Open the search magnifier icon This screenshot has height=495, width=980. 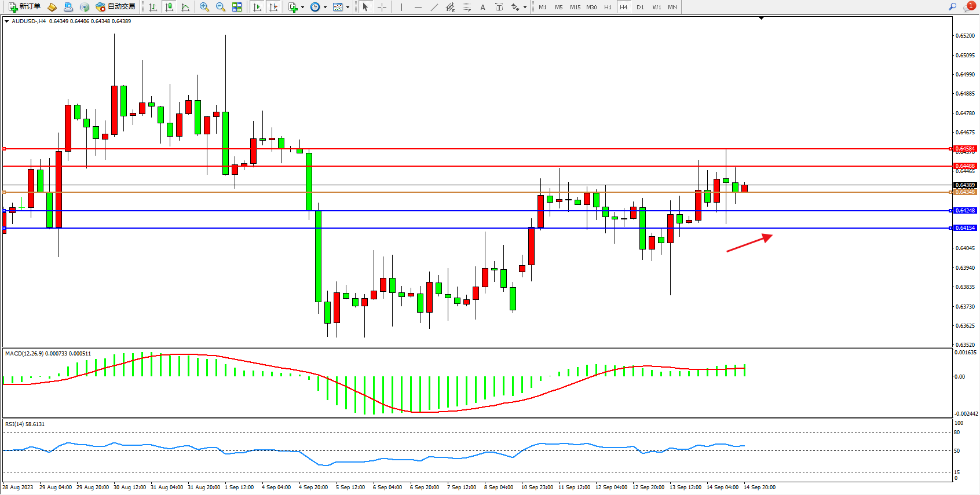coord(952,7)
